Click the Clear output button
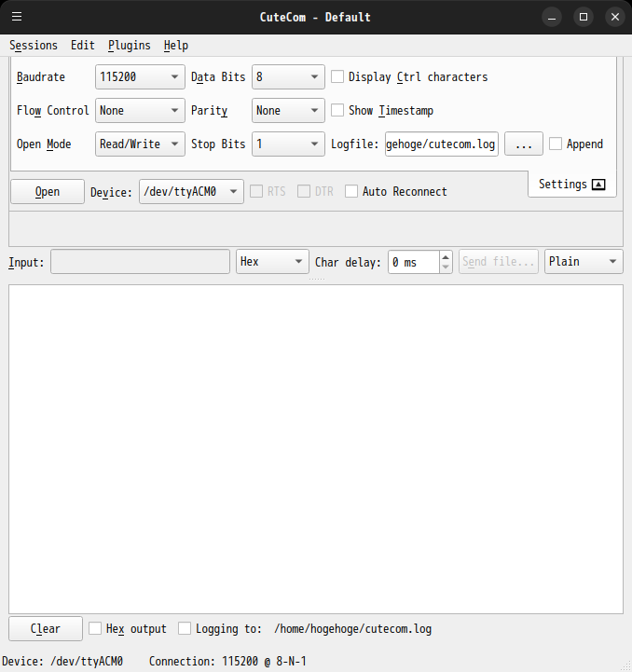The width and height of the screenshot is (632, 672). (46, 628)
